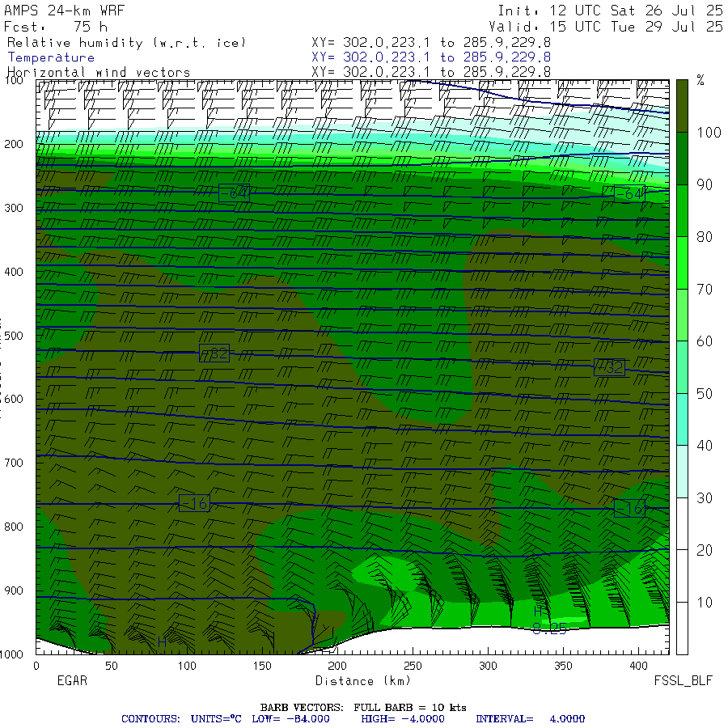Click the 'EGAR' station label

72,680
